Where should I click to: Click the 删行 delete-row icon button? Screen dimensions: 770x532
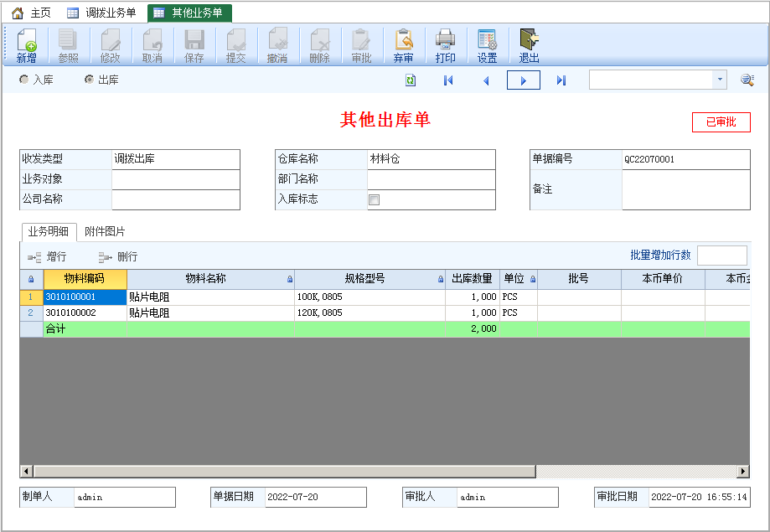(118, 256)
